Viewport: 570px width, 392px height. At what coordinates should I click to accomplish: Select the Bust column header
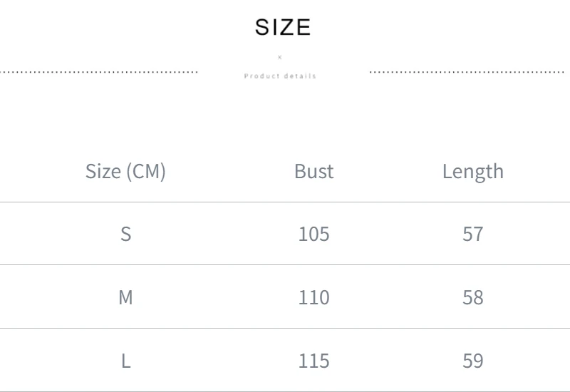coord(313,171)
